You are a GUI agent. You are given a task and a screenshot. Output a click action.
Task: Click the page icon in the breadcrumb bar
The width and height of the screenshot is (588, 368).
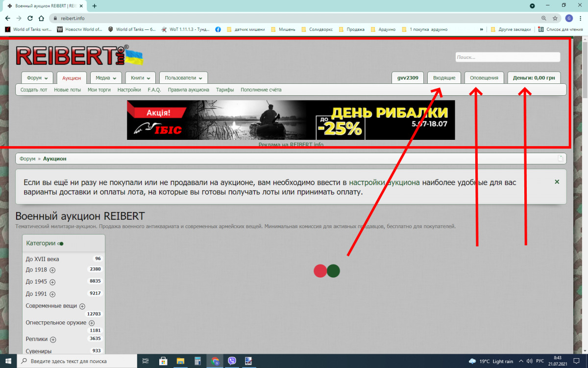(561, 158)
